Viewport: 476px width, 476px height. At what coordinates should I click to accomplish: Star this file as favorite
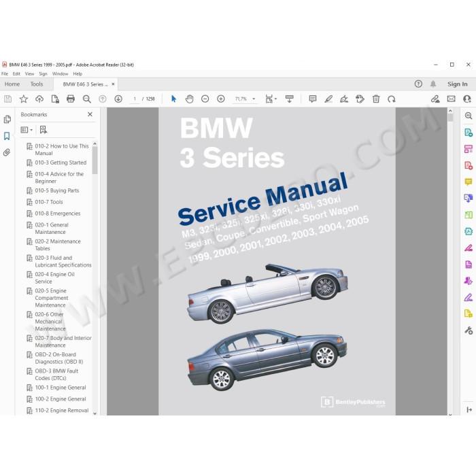coord(24,99)
